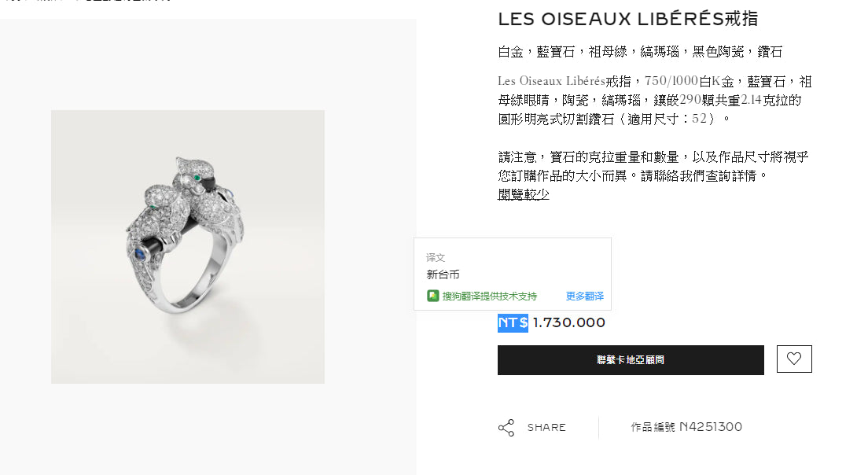Click the heart wishlist icon

(x=794, y=359)
